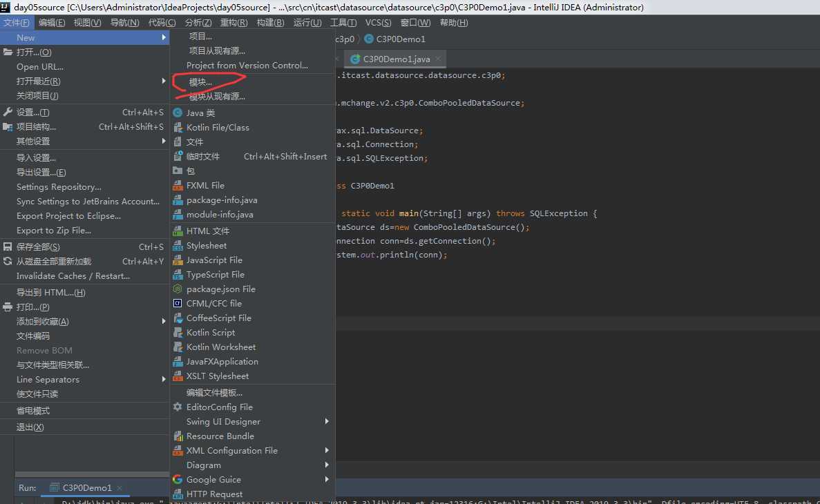Click the 项目结构 icon
This screenshot has width=820, height=504.
coord(8,127)
